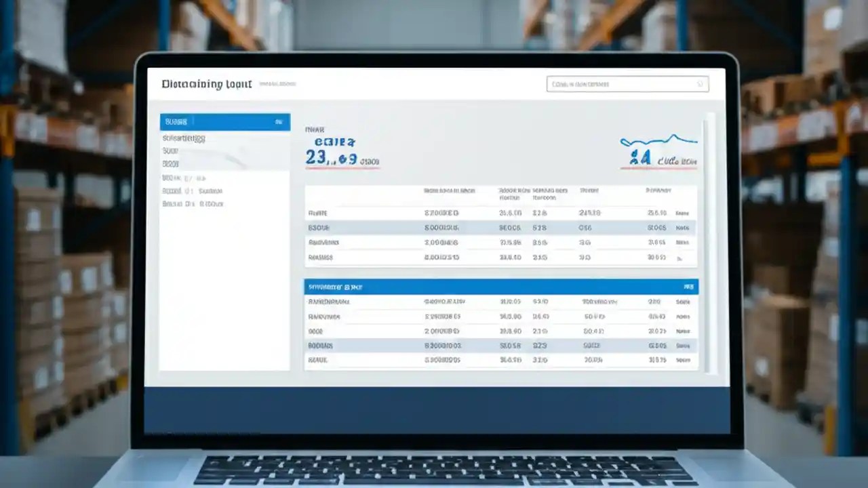Click the ellipsis icon at the end of the Reasmss row
Viewport: 868px width, 488px height.
tap(678, 258)
